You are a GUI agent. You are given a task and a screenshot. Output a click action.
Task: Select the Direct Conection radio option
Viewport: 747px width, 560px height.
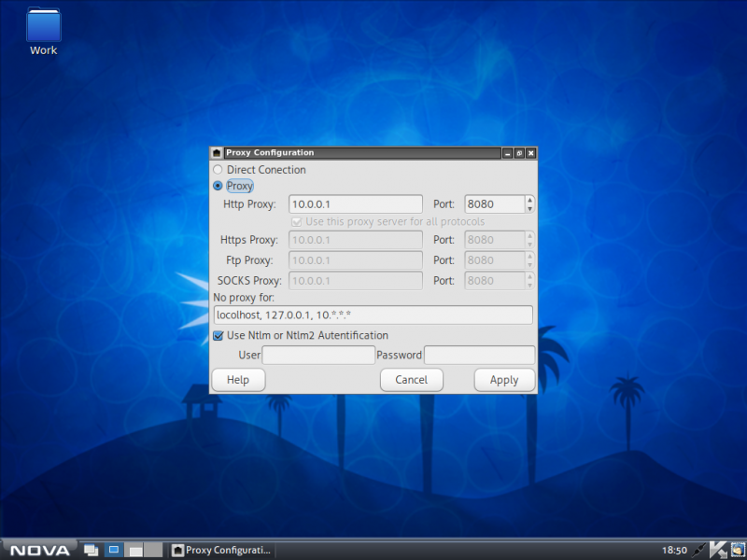coord(218,170)
